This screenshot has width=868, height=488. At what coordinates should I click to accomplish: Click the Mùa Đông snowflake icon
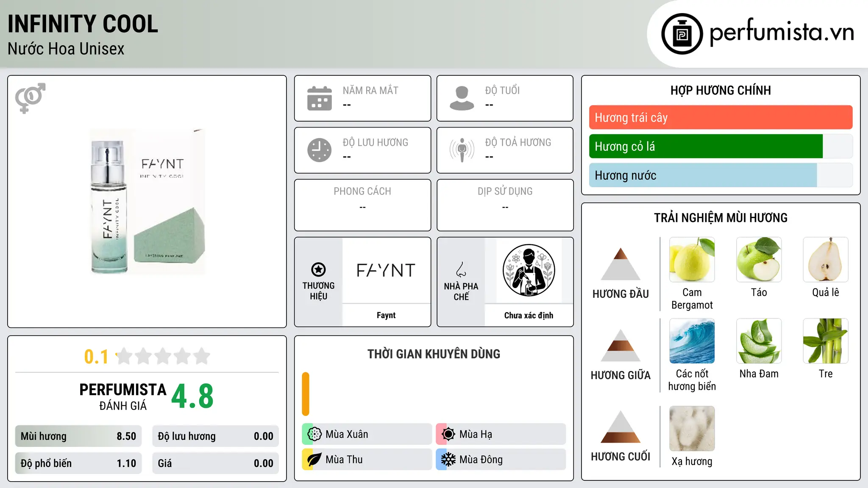(x=448, y=460)
